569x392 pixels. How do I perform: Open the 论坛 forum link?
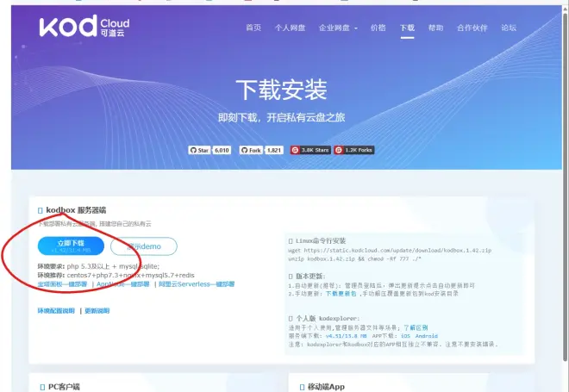pos(509,28)
